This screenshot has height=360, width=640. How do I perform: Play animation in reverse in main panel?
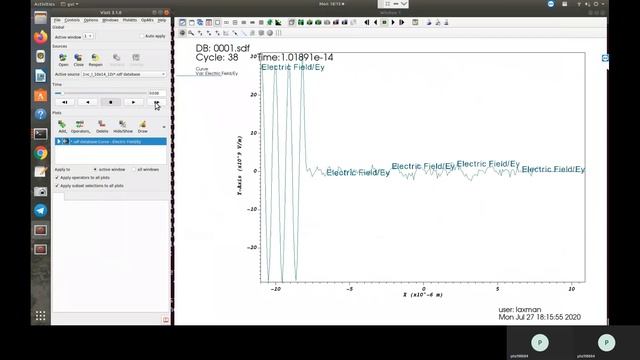click(88, 102)
